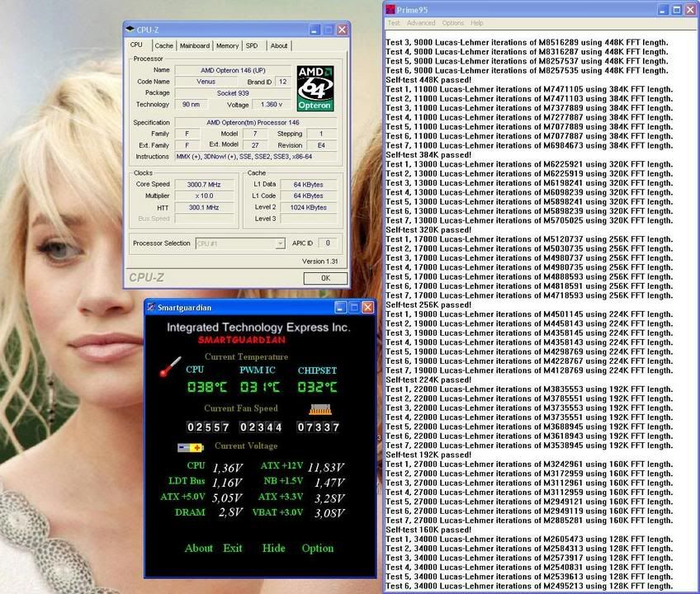Minimize the Prime95 window
The width and height of the screenshot is (700, 594).
664,9
